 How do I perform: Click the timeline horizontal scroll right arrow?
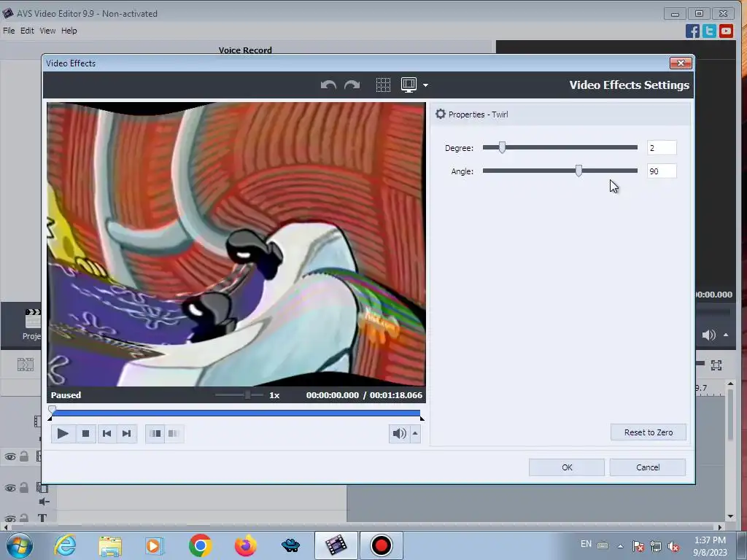[720, 526]
